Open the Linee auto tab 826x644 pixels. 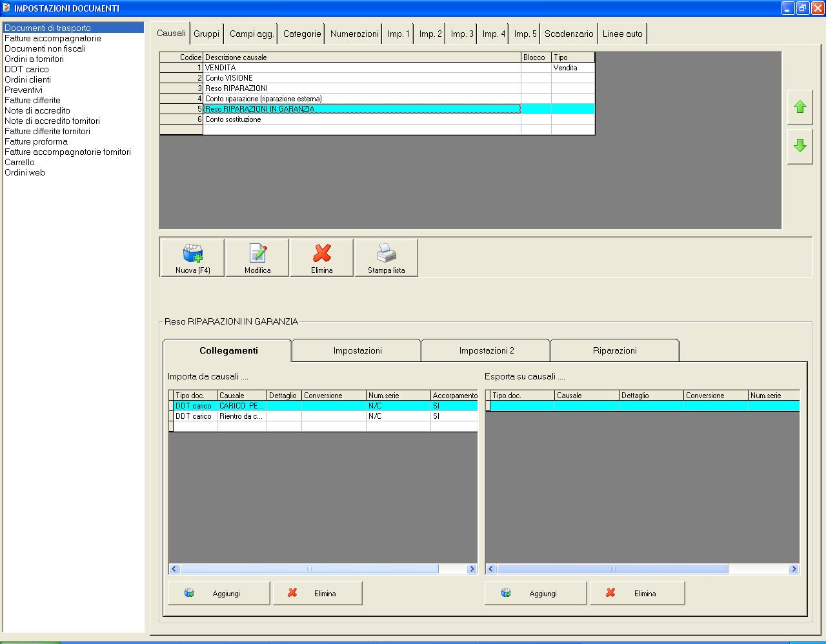point(623,34)
